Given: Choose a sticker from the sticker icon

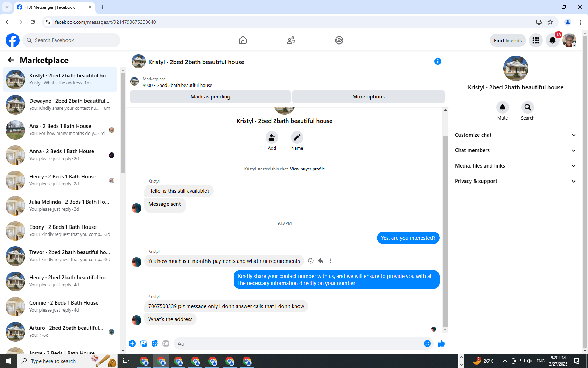Looking at the screenshot, I should click(x=155, y=343).
